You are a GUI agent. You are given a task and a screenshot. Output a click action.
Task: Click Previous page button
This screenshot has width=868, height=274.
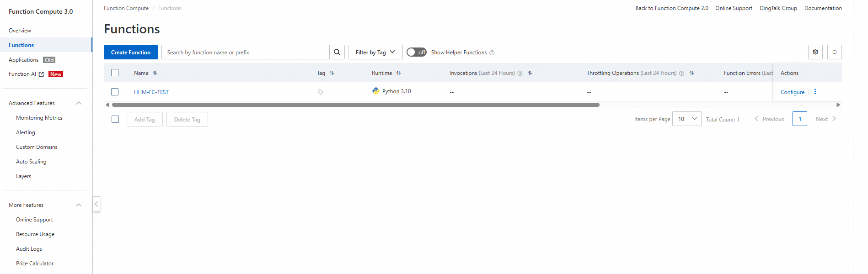click(x=769, y=119)
